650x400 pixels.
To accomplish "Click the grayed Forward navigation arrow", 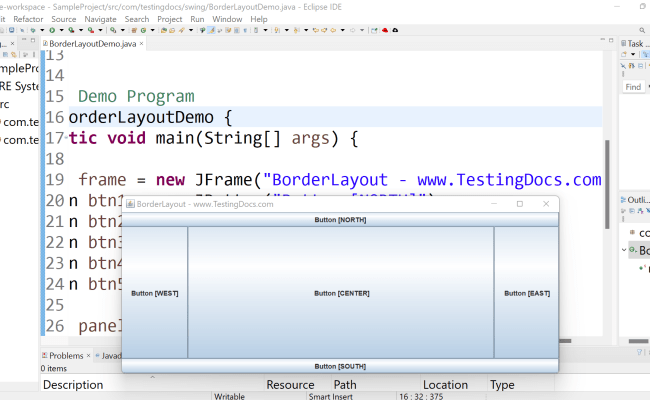I will pyautogui.click(x=353, y=30).
